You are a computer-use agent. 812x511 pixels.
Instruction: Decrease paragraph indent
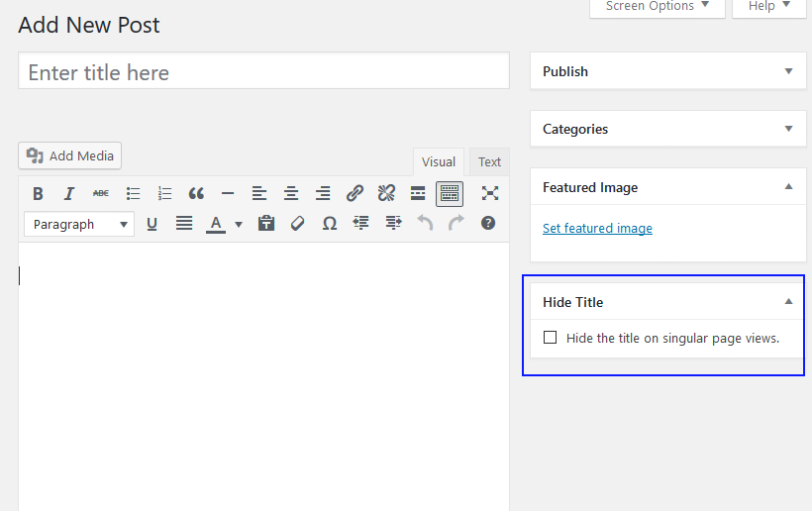[x=361, y=224]
